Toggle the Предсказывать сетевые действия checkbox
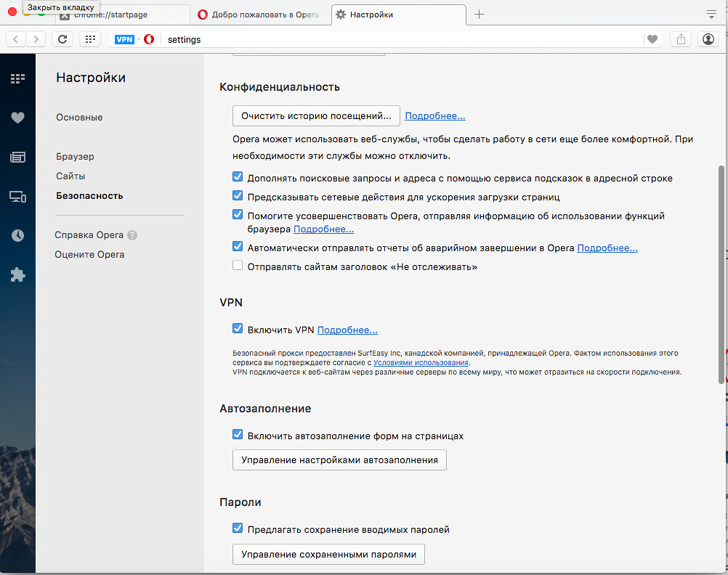Viewport: 728px width, 575px height. 238,195
